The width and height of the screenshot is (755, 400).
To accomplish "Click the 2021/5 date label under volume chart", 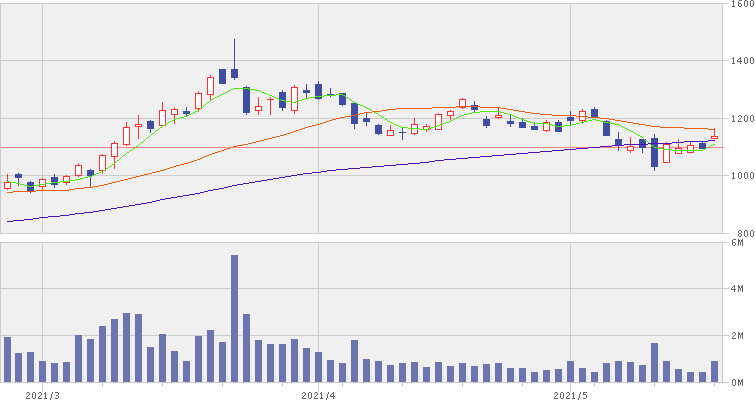I will pos(568,393).
